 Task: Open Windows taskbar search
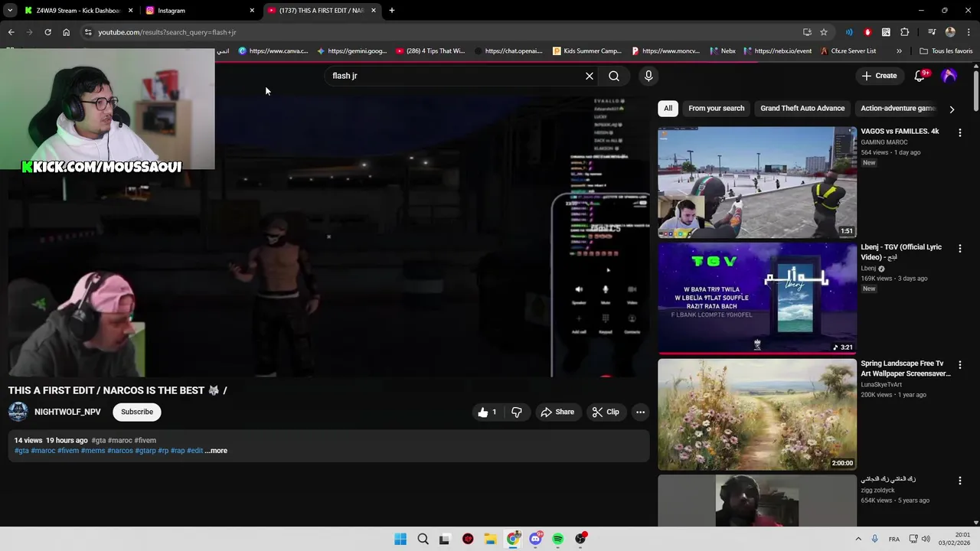(x=423, y=540)
